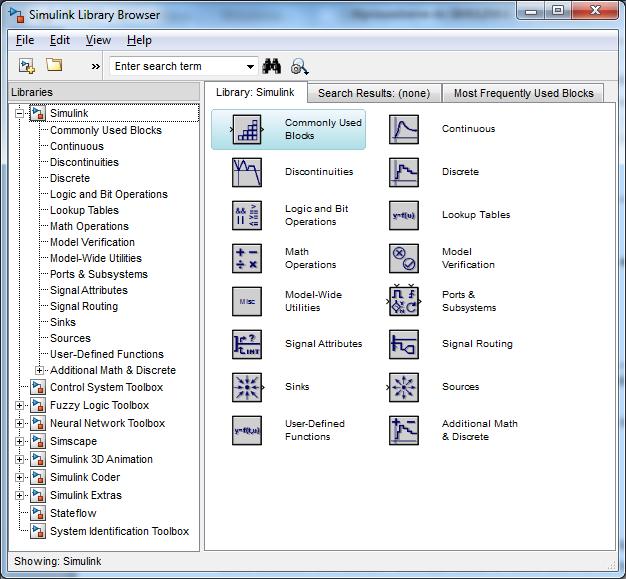This screenshot has height=579, width=626.
Task: Click the Simscape library icon
Action: (38, 442)
